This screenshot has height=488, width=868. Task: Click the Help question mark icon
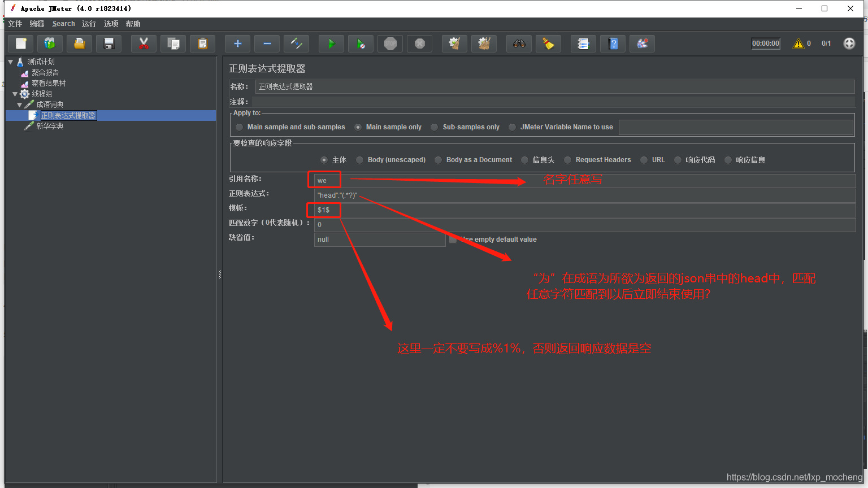tap(613, 43)
